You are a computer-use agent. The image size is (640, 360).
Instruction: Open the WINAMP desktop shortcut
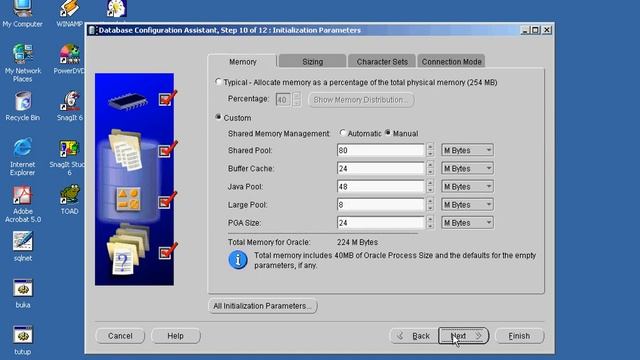click(x=69, y=13)
